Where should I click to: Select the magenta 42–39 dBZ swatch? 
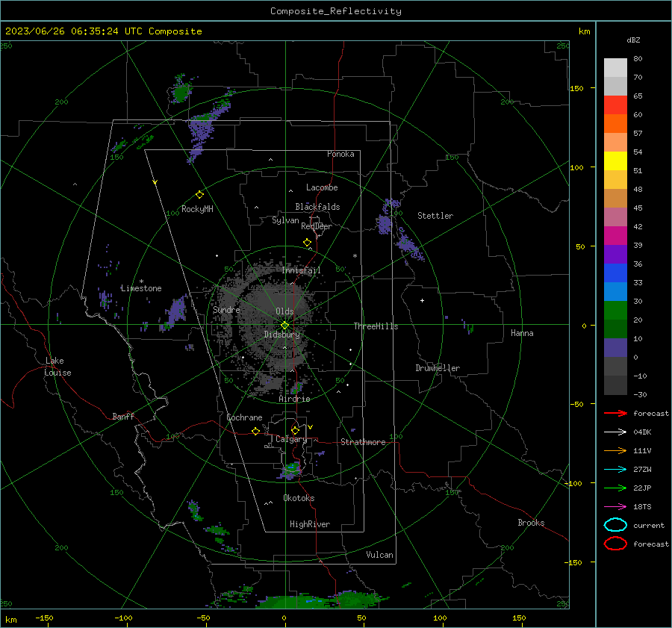[x=615, y=236]
